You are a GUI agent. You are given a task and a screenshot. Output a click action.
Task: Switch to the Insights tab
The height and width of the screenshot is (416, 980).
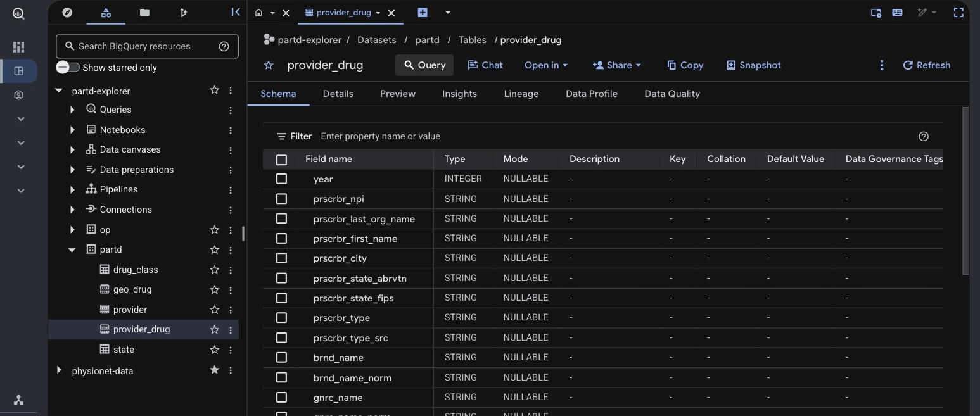pos(459,94)
